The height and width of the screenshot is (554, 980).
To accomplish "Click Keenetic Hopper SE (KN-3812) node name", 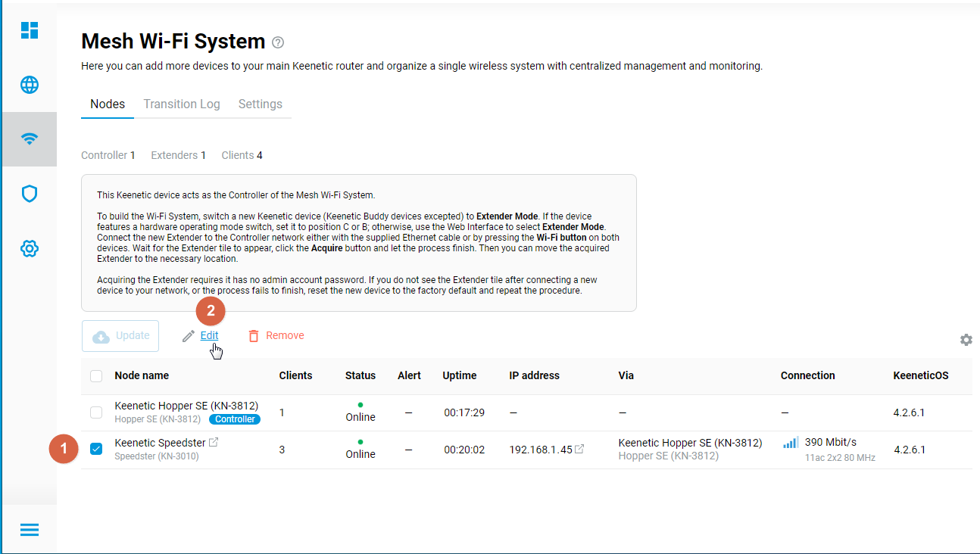I will pyautogui.click(x=186, y=406).
